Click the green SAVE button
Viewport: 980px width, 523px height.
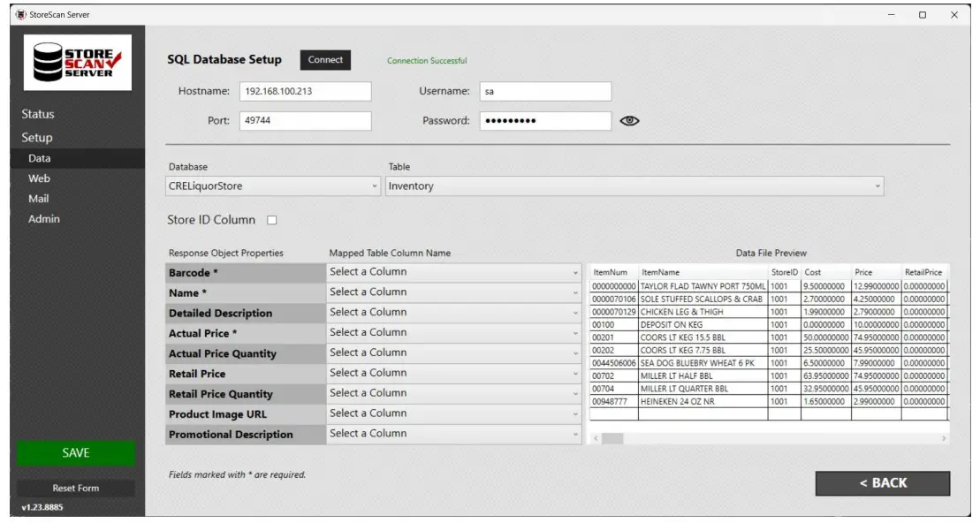[76, 453]
